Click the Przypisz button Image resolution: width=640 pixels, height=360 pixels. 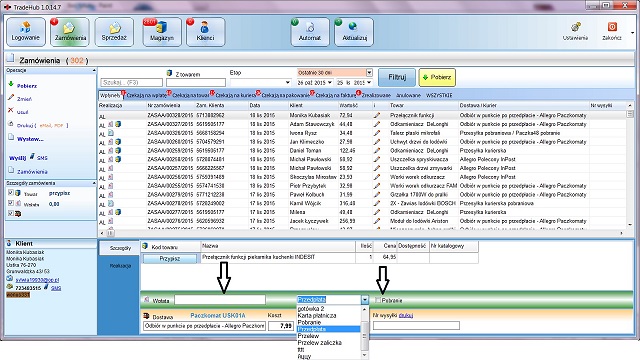click(x=169, y=258)
